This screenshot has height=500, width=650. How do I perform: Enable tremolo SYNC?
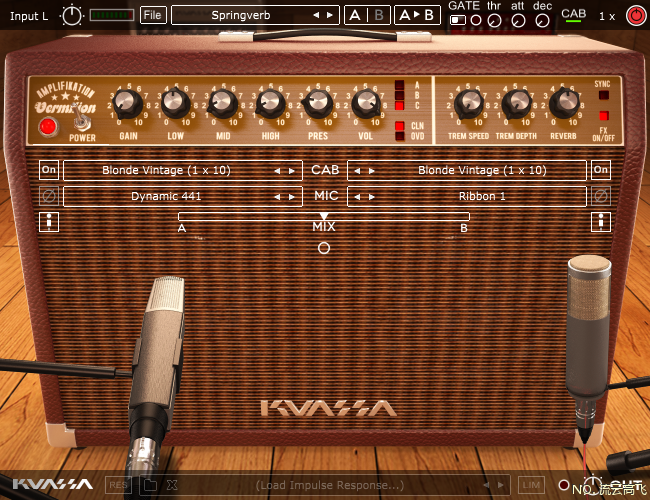coord(604,95)
